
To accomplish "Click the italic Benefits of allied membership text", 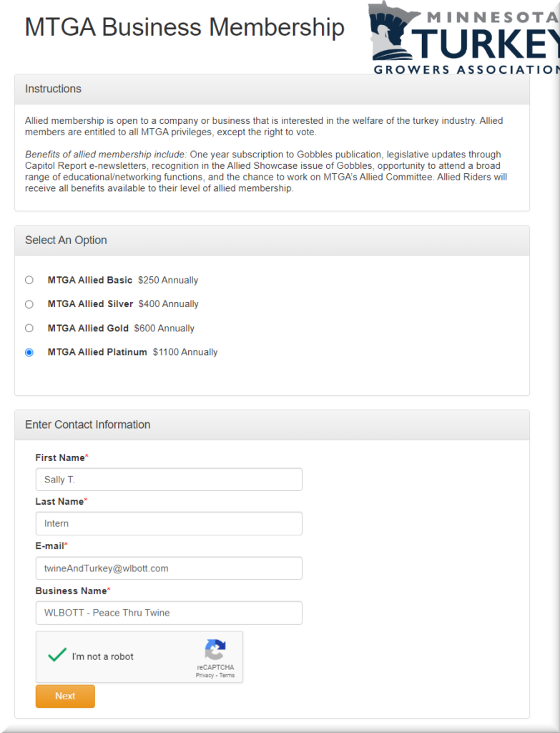I will tap(106, 155).
